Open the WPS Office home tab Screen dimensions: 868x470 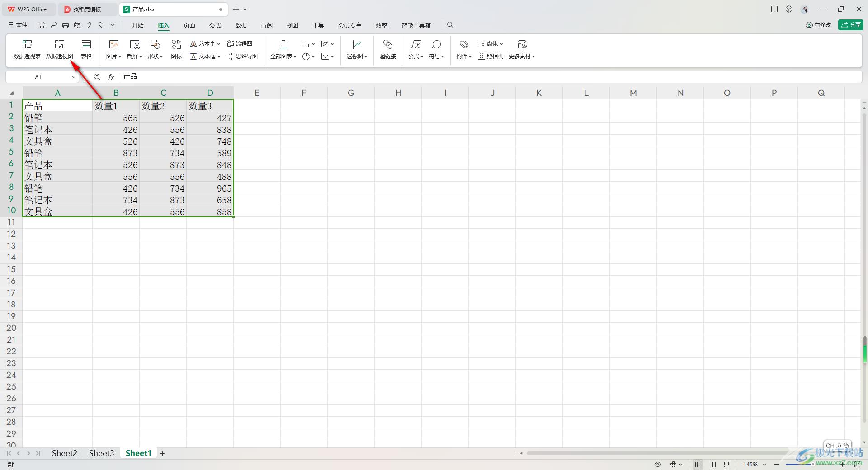[x=28, y=9]
